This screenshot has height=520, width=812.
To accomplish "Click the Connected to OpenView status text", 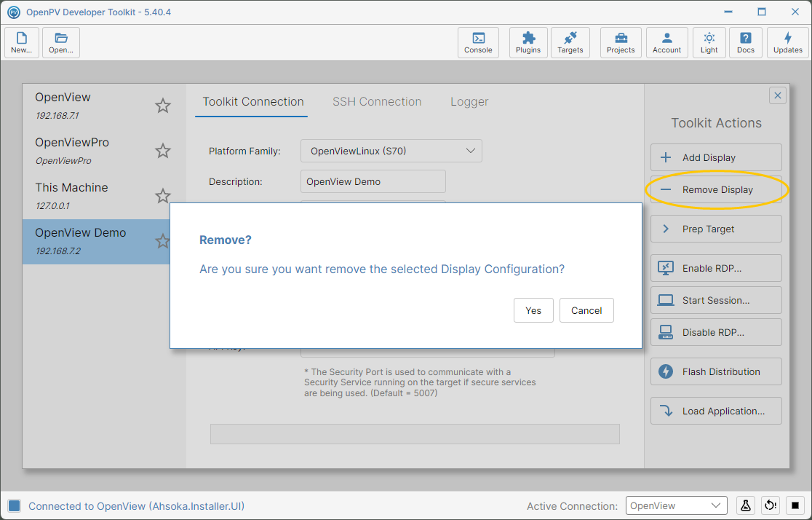I will click(136, 506).
